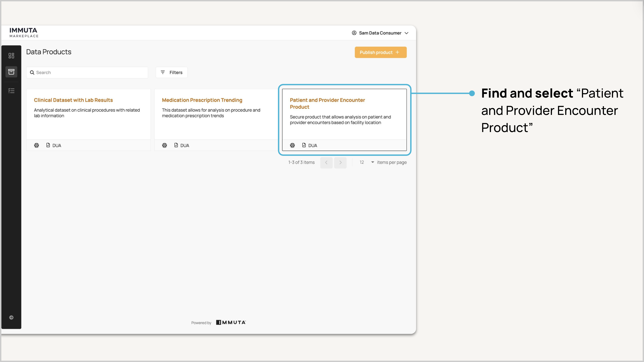This screenshot has height=362, width=644.
Task: Click the Publish product button
Action: 381,53
